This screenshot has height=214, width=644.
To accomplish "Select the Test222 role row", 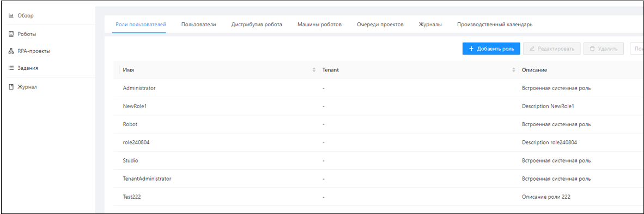I will point(379,197).
